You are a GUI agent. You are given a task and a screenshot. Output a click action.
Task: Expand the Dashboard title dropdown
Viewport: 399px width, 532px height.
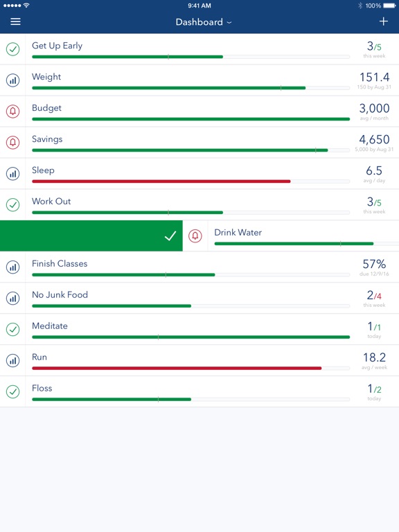[204, 22]
